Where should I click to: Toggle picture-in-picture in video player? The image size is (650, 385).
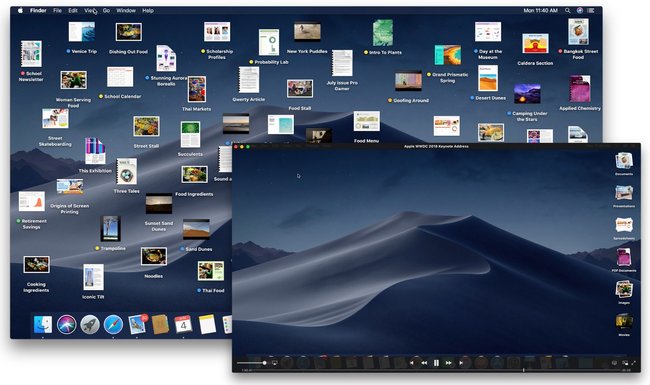coord(625,363)
